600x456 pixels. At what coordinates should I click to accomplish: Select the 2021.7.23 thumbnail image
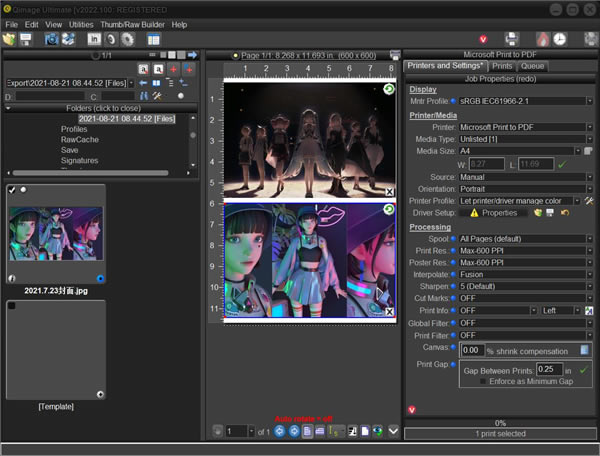pos(56,234)
